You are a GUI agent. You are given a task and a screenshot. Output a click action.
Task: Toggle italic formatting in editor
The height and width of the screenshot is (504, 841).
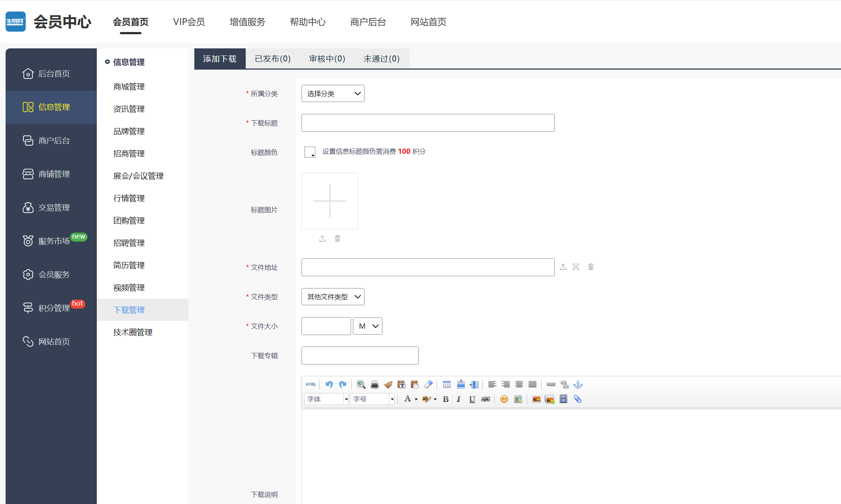(459, 399)
